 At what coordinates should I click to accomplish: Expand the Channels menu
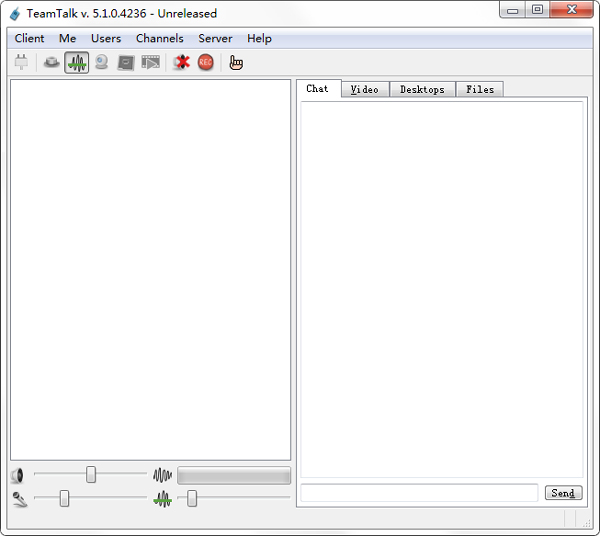tap(159, 38)
